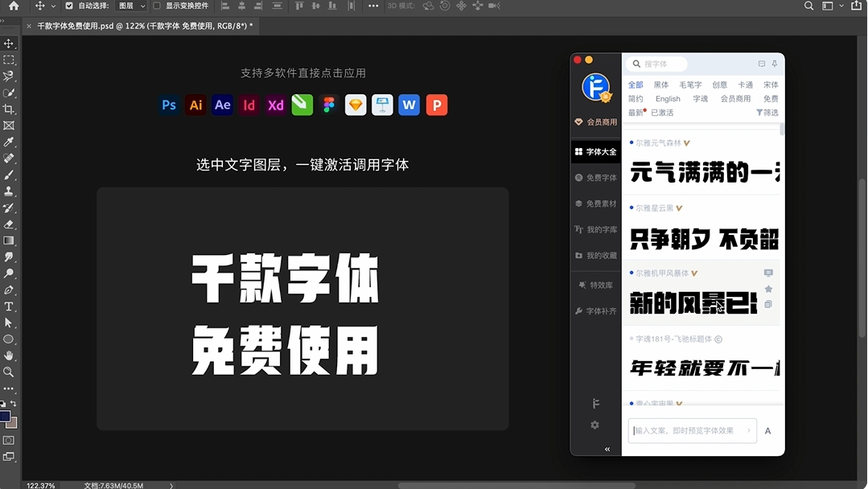Image resolution: width=868 pixels, height=489 pixels.
Task: Select the Move tool in the Photoshop toolbox
Action: click(x=9, y=43)
